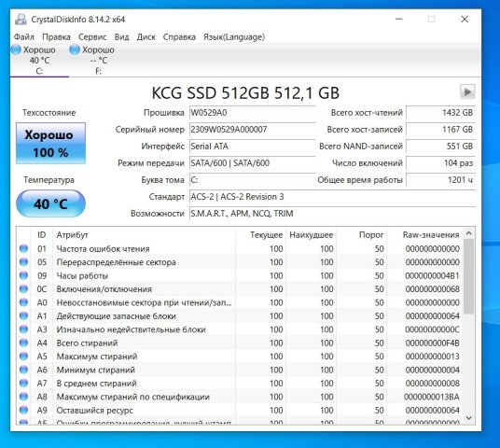500x448 pixels.
Task: Click status orb for attribute 09 Часы работы
Action: 23,275
